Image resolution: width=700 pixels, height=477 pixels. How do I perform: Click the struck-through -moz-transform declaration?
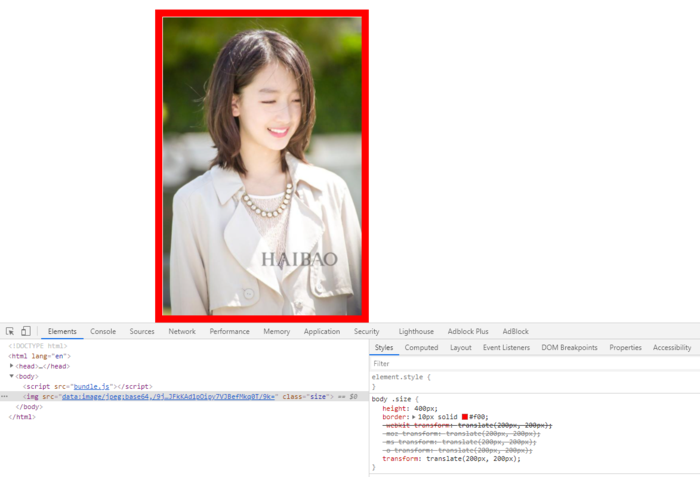(x=462, y=434)
